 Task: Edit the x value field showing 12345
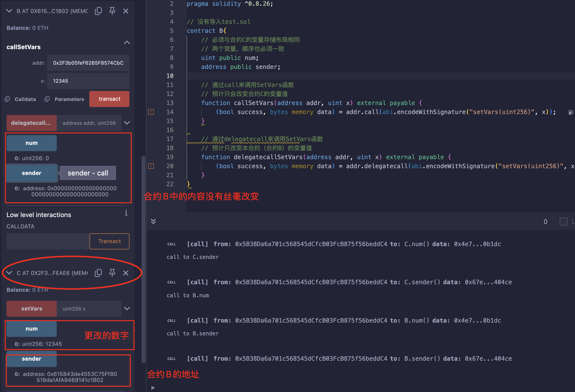pyautogui.click(x=88, y=81)
